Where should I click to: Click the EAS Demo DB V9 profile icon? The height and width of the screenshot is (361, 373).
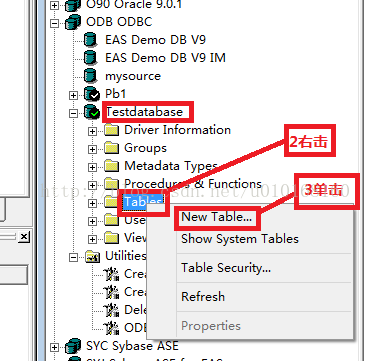(90, 40)
